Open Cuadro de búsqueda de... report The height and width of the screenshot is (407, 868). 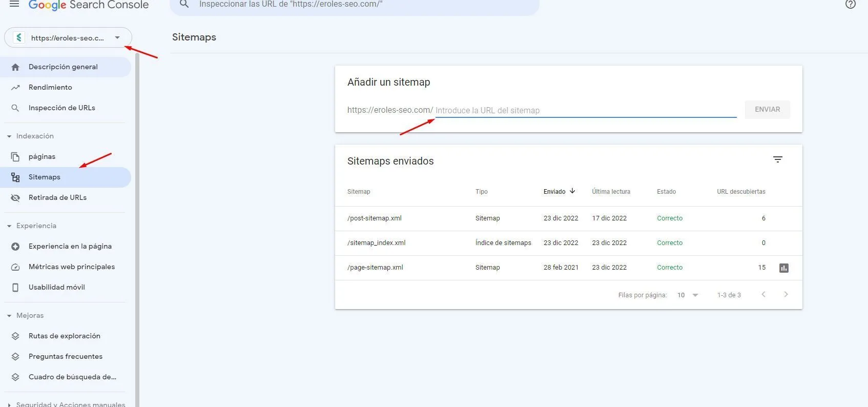[66, 377]
